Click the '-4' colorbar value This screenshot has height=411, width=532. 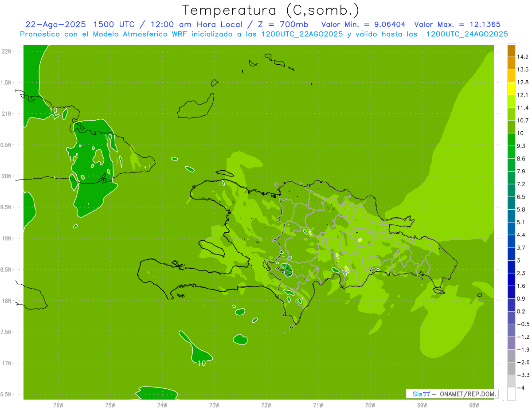(521, 388)
